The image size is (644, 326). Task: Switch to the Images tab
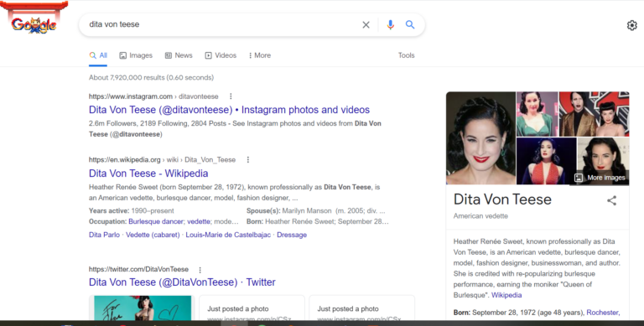tap(136, 55)
